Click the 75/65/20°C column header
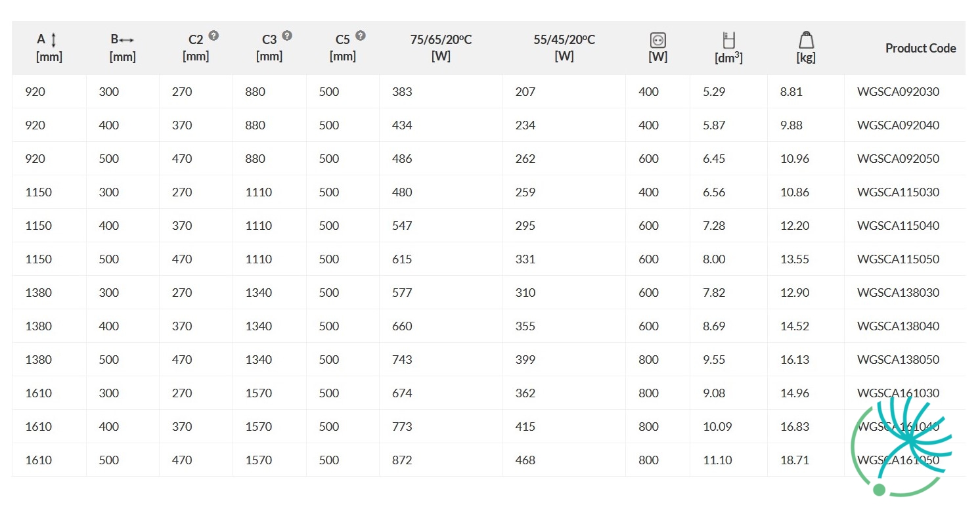This screenshot has width=980, height=526. tap(441, 48)
